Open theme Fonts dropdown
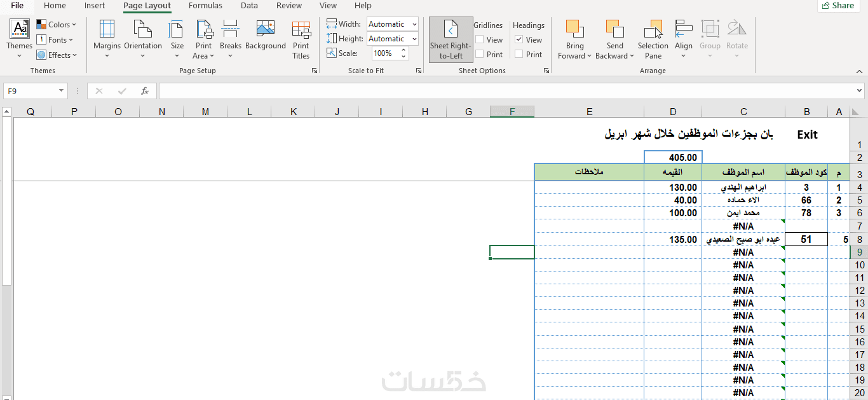Image resolution: width=868 pixels, height=400 pixels. tap(57, 39)
